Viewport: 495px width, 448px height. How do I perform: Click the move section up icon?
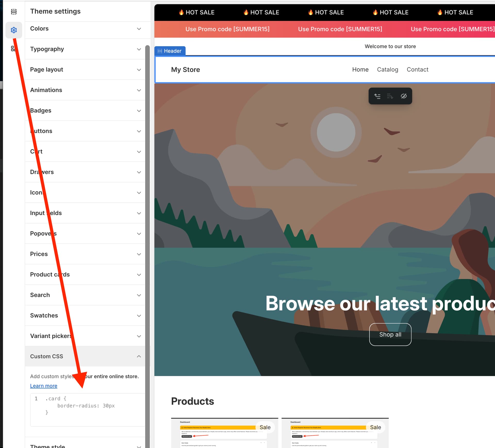[377, 96]
